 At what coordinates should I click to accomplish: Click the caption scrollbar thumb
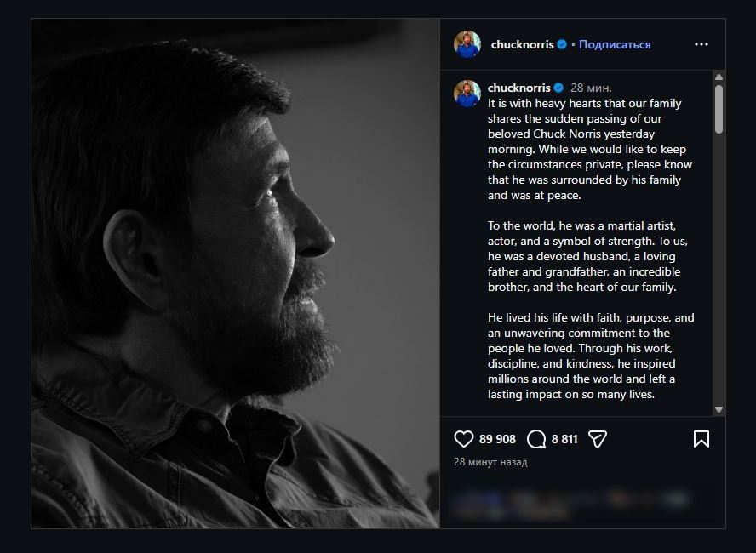pos(719,109)
